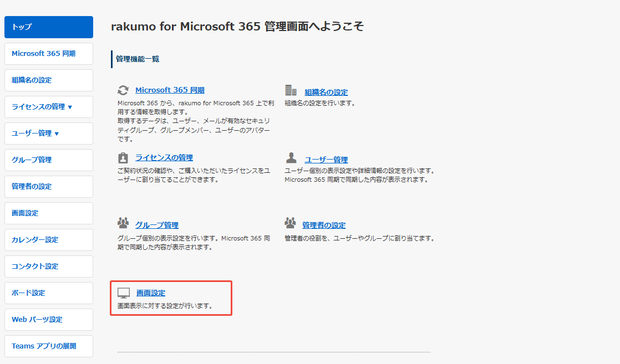
Task: Follow the Microsoft 365 同期 link in main list
Action: (170, 90)
